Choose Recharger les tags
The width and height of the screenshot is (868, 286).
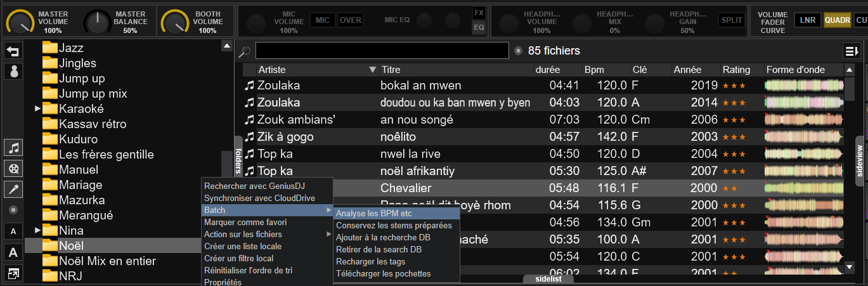coord(396,261)
